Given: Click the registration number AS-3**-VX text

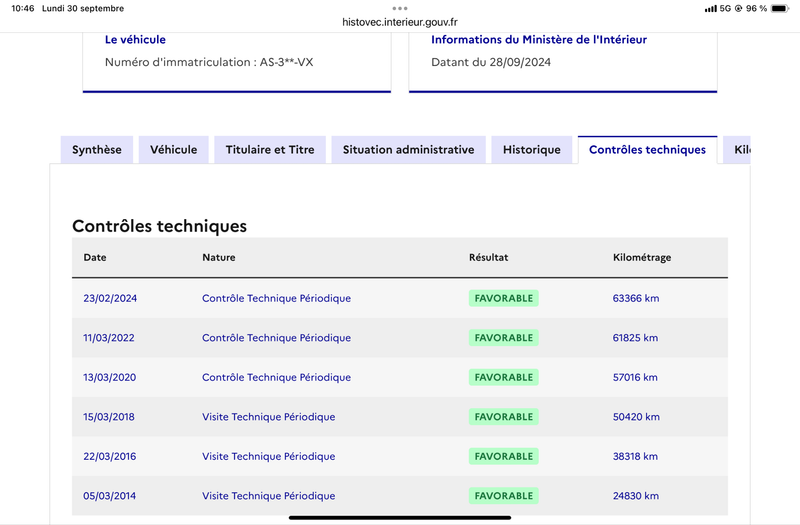Looking at the screenshot, I should [x=286, y=62].
